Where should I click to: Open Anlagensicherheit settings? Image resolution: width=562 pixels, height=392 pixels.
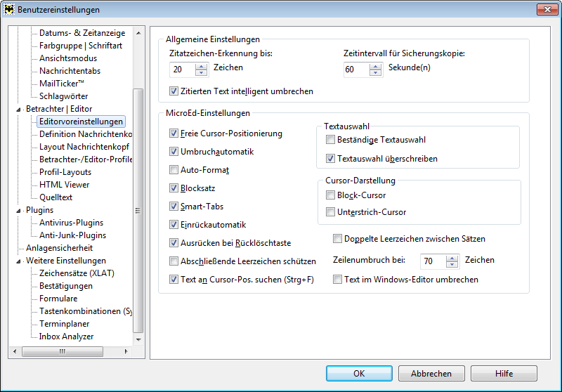point(59,248)
